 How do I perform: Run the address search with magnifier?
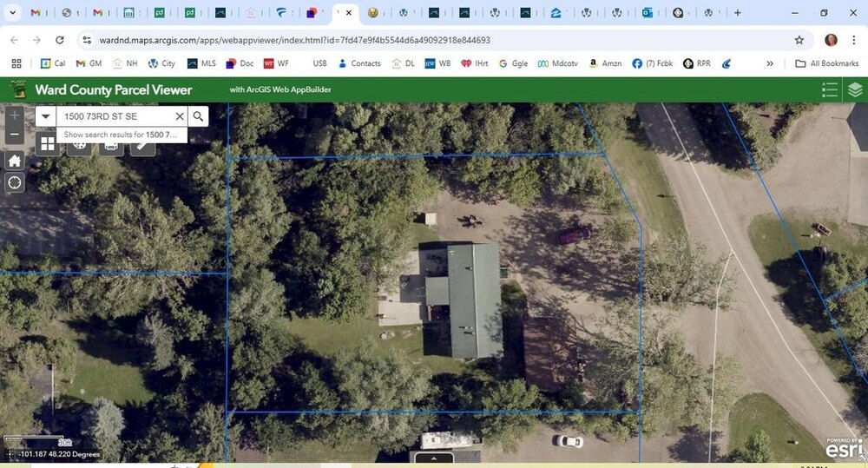(198, 116)
